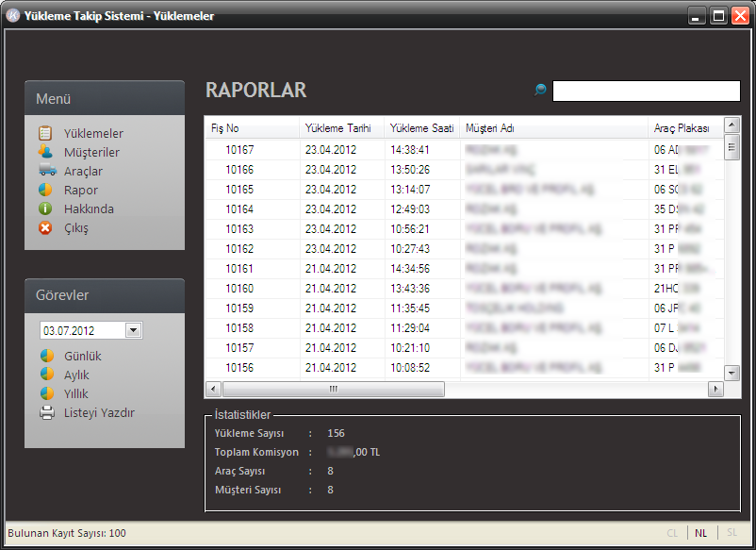Click the Yüklemeler clipboard icon

coord(45,134)
